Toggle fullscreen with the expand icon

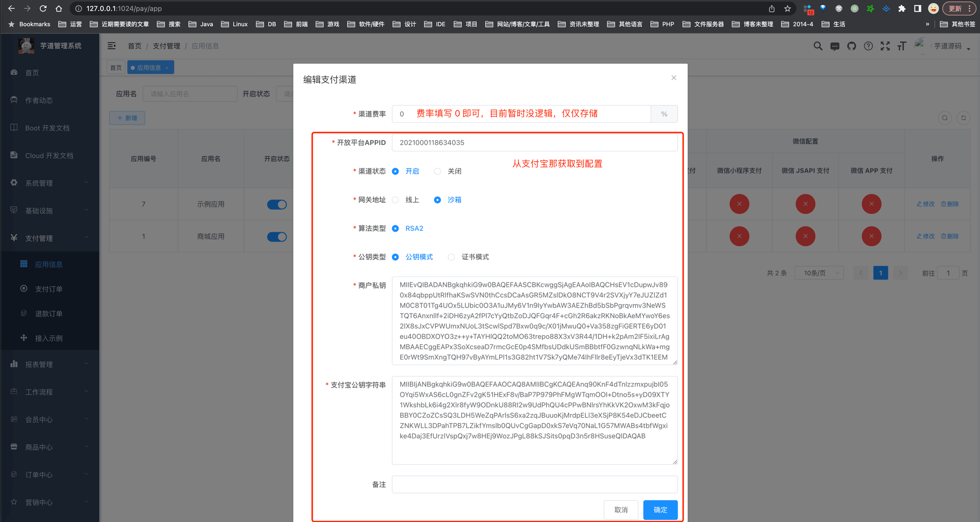point(885,46)
